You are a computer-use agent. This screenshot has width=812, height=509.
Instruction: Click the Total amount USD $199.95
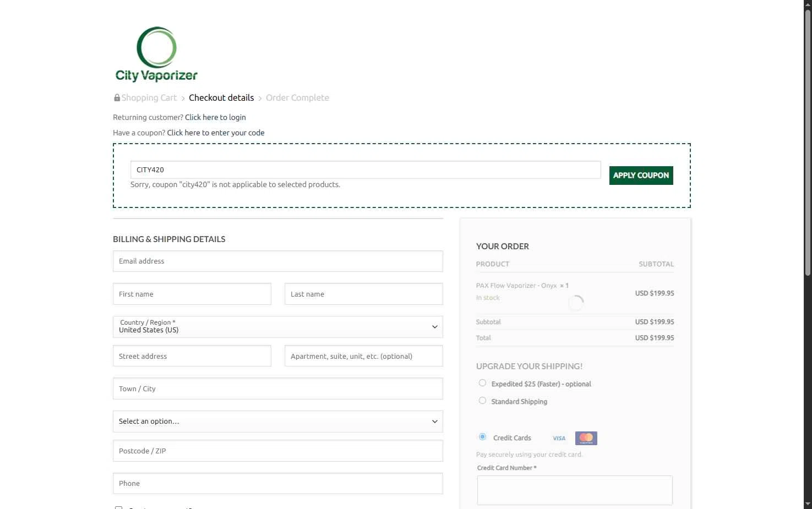point(655,338)
